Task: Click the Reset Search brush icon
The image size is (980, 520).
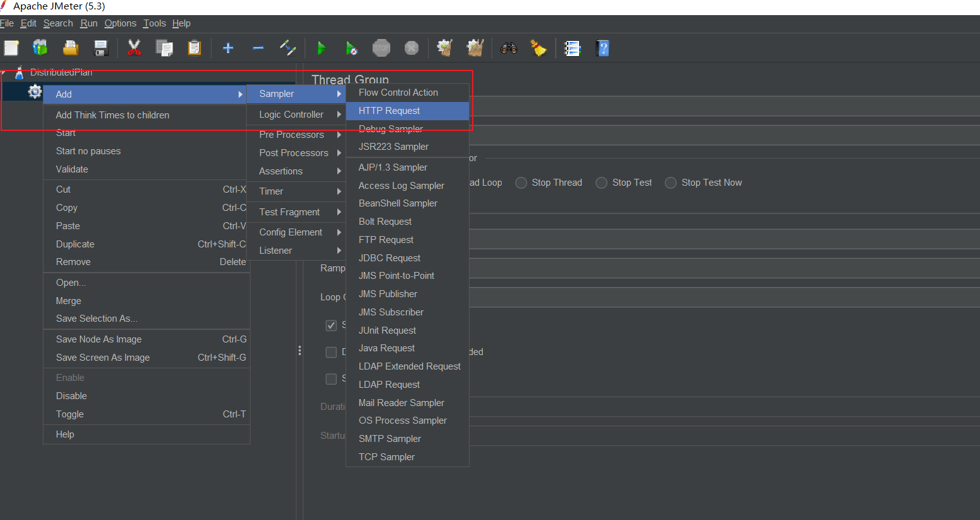Action: 538,48
